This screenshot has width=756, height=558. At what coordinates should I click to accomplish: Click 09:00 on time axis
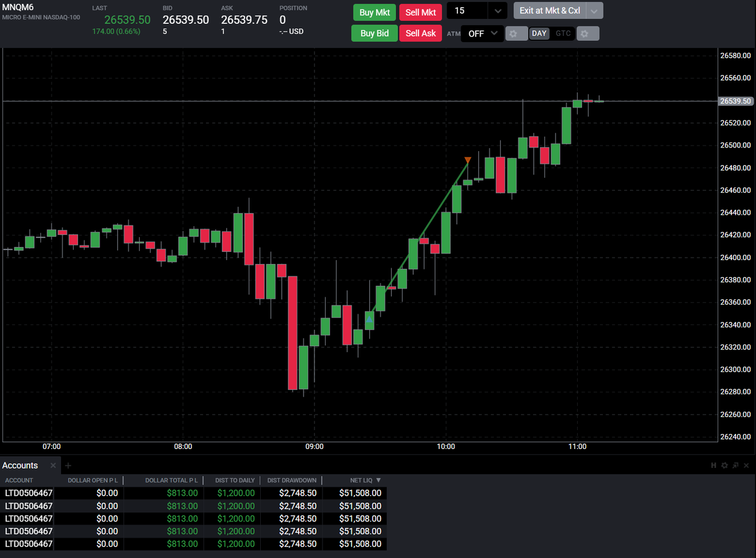pos(314,447)
